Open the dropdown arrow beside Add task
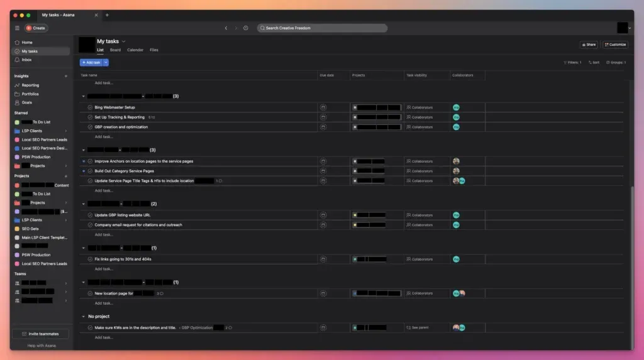This screenshot has width=644, height=360. 106,62
